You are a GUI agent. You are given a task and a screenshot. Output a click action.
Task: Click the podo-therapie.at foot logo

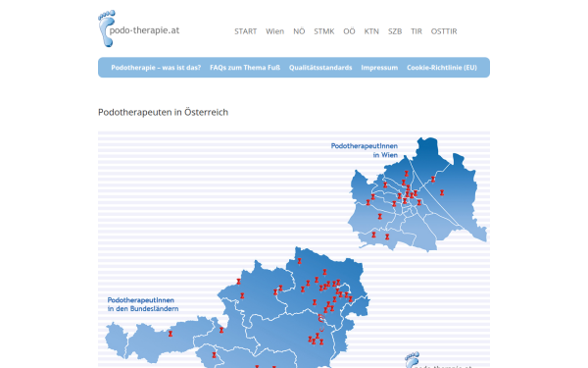pos(139,28)
